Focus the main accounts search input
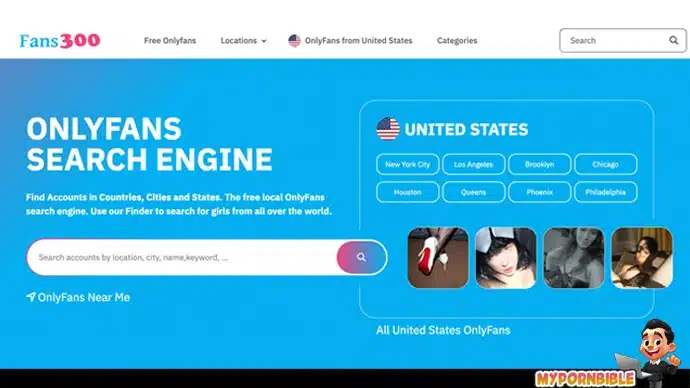Screen dimensions: 690x388 [182, 257]
